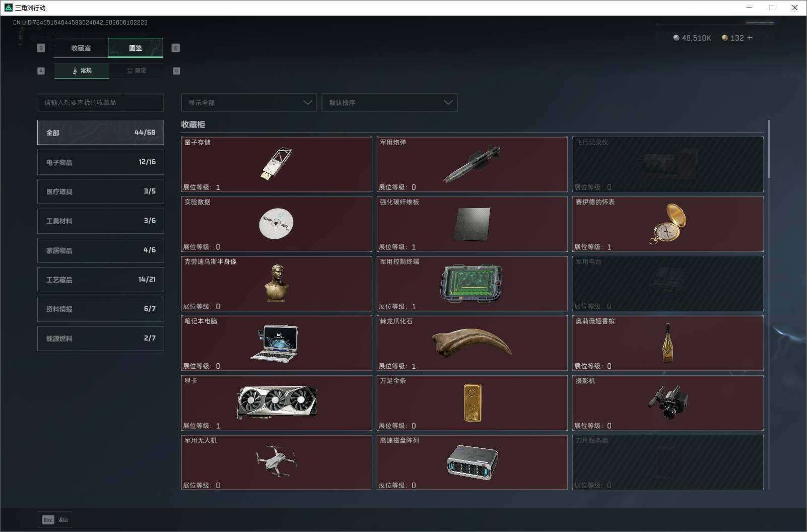This screenshot has height=532, width=807.
Task: Select the 摄影机 camera icon
Action: (x=668, y=402)
